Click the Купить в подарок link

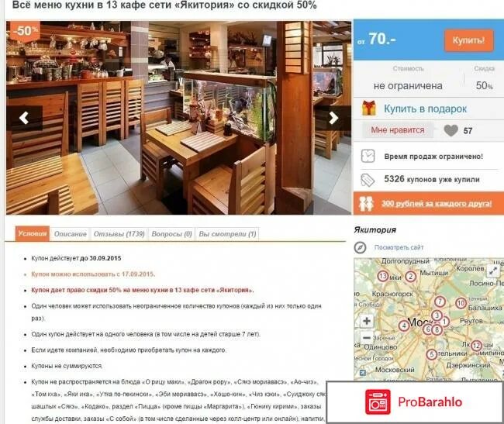(x=425, y=109)
